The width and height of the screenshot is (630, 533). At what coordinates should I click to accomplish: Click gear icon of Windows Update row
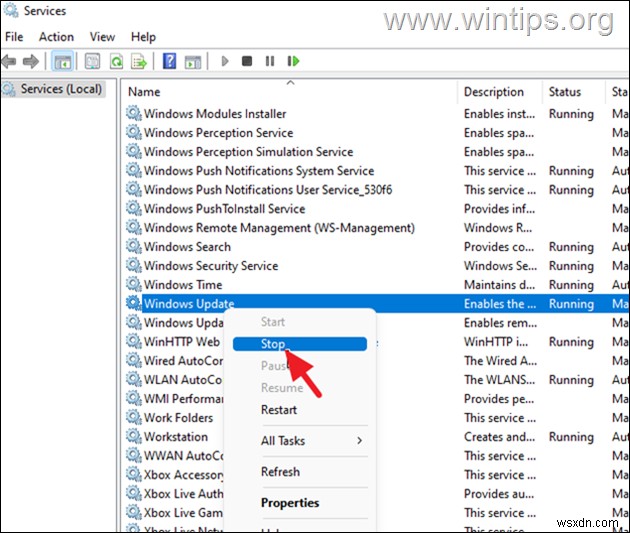pos(133,303)
